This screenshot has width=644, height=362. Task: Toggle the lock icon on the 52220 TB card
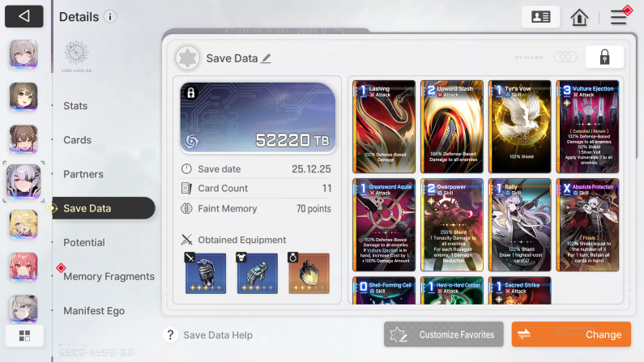(x=191, y=93)
